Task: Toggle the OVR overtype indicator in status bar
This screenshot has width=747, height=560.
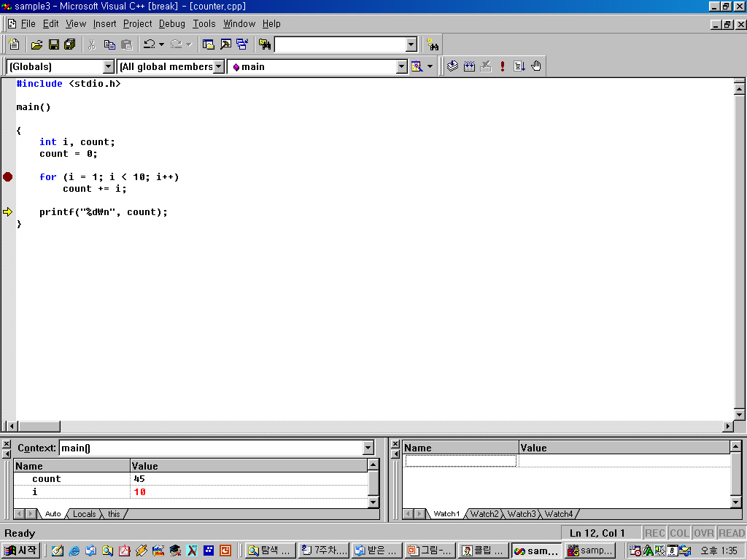Action: coord(703,533)
